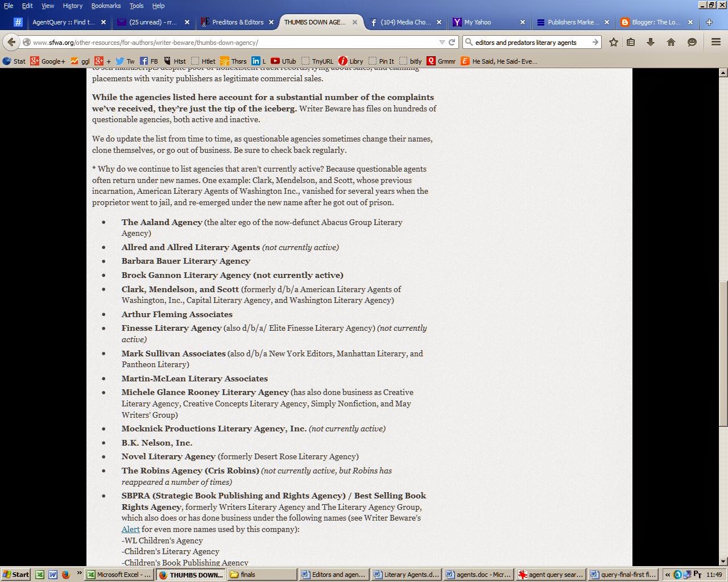The image size is (728, 582).
Task: Switch to Literary Agents.doc taskbar item
Action: tap(406, 575)
